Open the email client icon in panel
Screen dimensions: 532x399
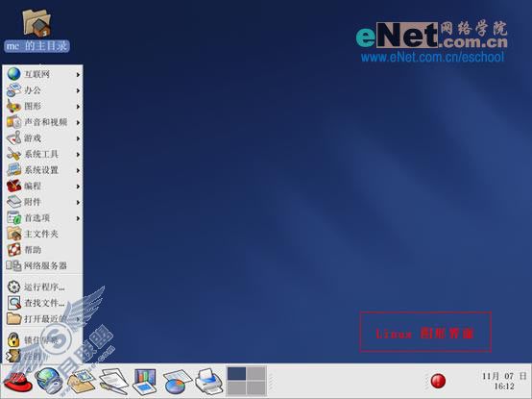(x=81, y=382)
